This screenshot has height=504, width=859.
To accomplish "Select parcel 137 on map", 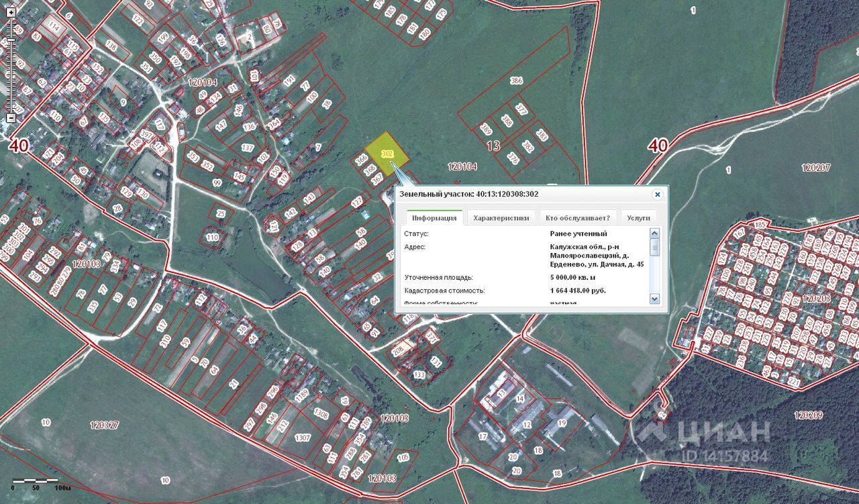I will (248, 148).
